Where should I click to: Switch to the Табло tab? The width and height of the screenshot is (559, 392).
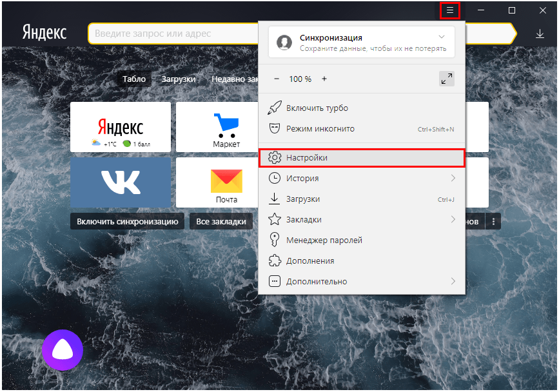pos(134,79)
